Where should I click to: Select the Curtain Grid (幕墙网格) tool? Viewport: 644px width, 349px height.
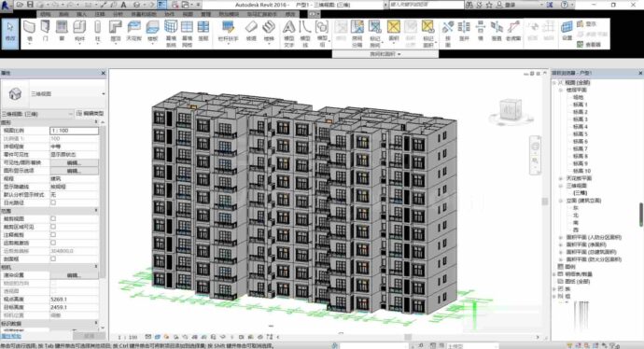click(x=188, y=34)
